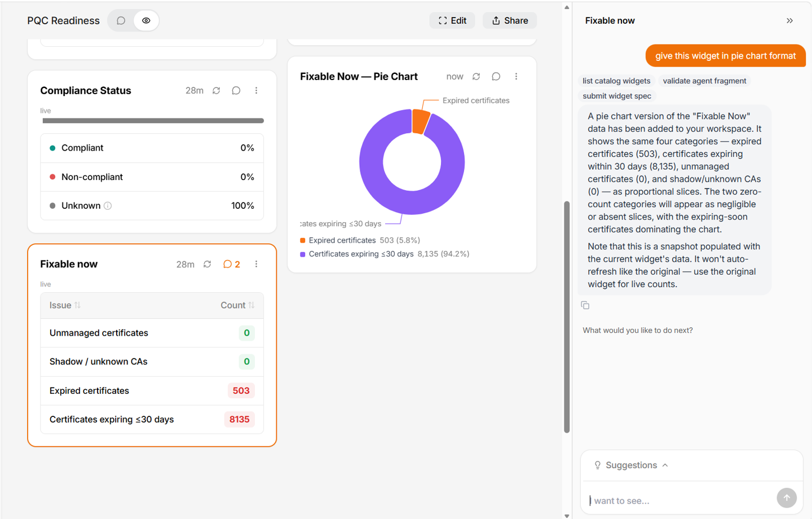Click the 'submit widget spec' chip
This screenshot has height=519, width=812.
(x=617, y=96)
